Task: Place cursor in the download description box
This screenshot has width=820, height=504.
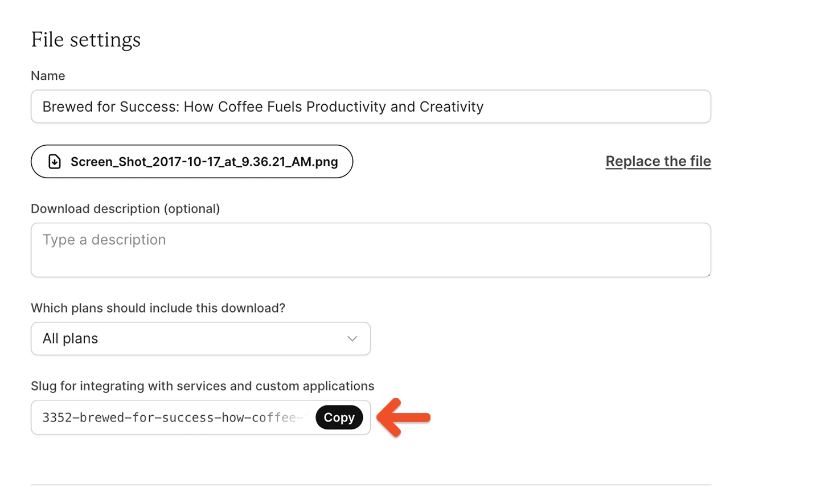Action: pos(370,249)
